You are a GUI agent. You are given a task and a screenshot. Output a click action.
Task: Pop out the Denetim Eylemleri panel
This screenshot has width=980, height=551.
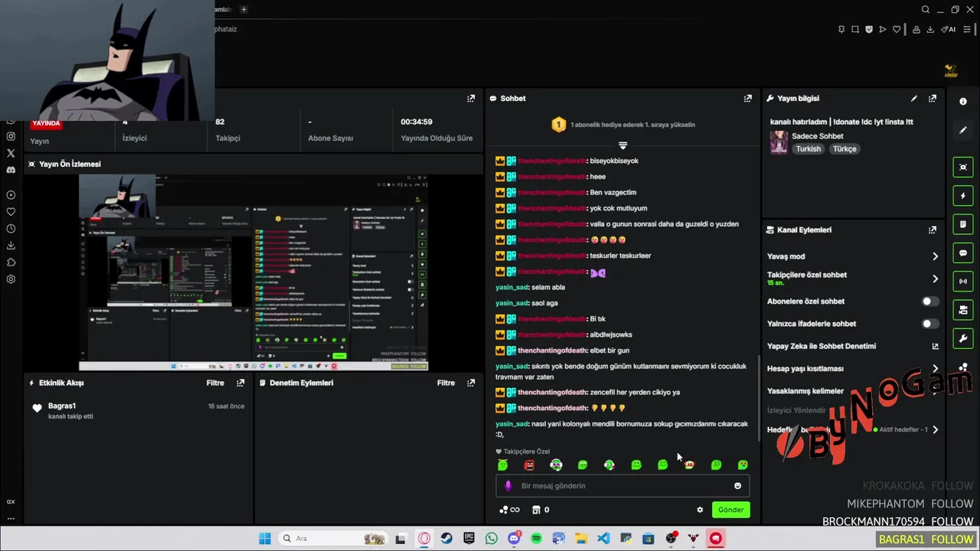pyautogui.click(x=471, y=383)
